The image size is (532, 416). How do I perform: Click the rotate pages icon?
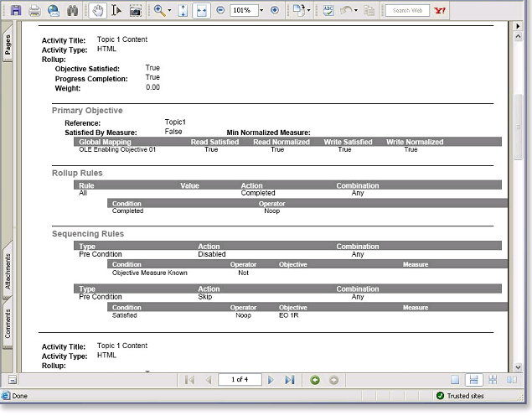tap(299, 10)
